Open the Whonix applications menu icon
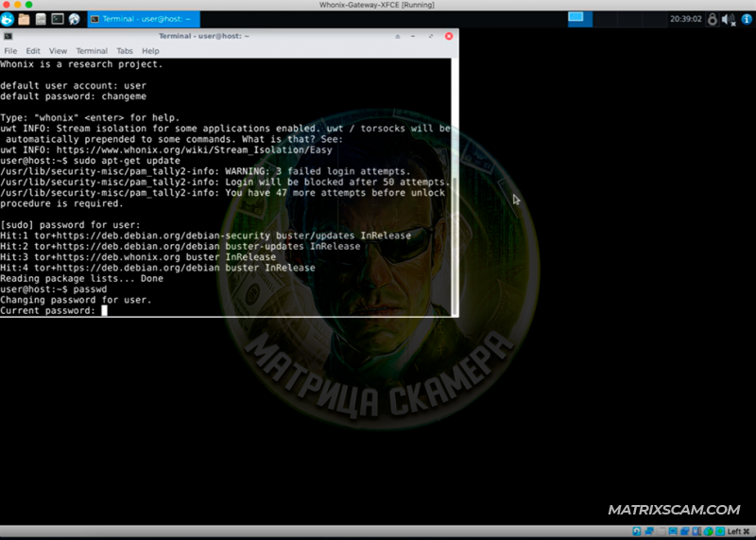 point(7,19)
